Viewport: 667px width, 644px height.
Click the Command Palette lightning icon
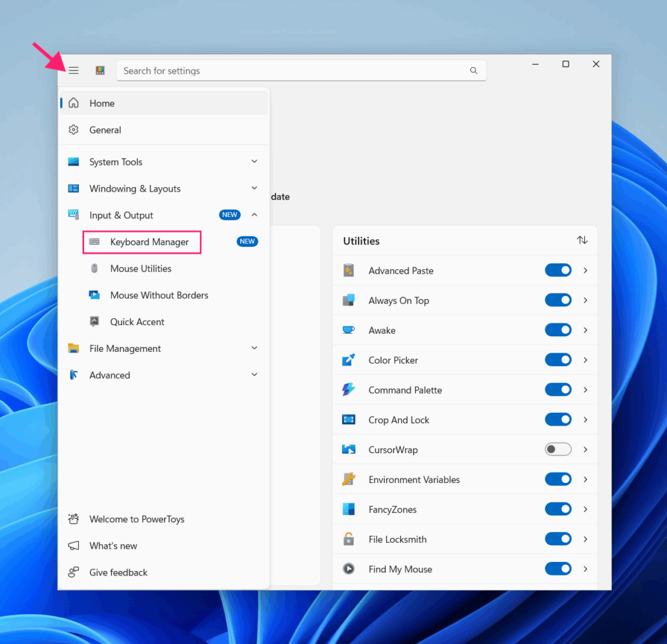coord(349,390)
